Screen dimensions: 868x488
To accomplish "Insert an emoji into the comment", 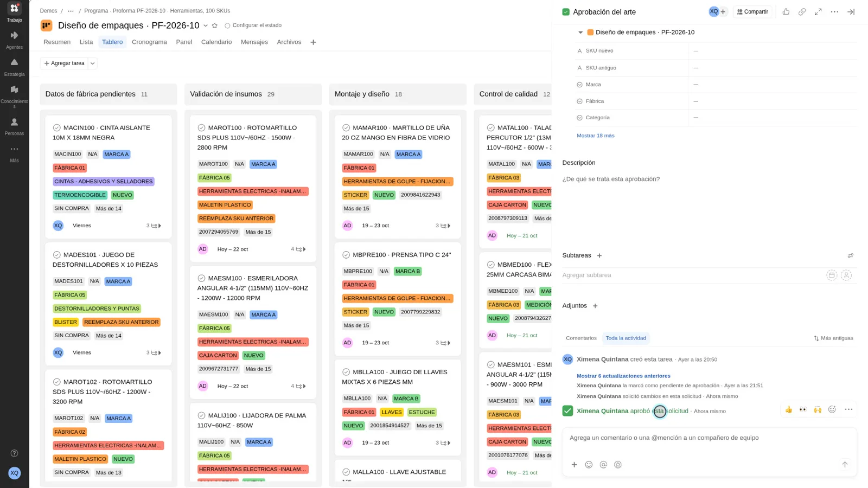I will point(589,465).
